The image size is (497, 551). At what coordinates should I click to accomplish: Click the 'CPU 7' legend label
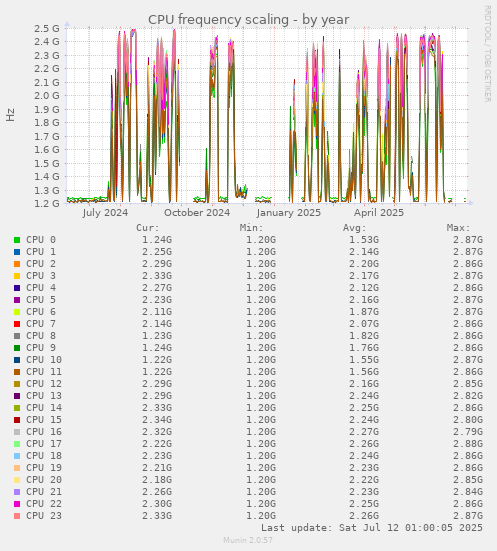pyautogui.click(x=41, y=324)
